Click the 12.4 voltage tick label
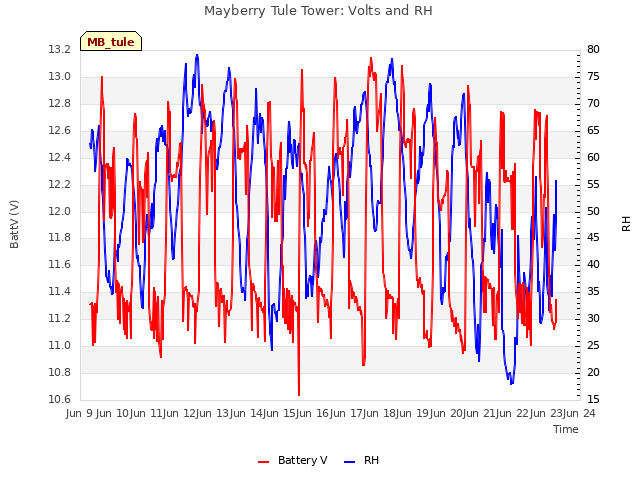 tap(60, 158)
